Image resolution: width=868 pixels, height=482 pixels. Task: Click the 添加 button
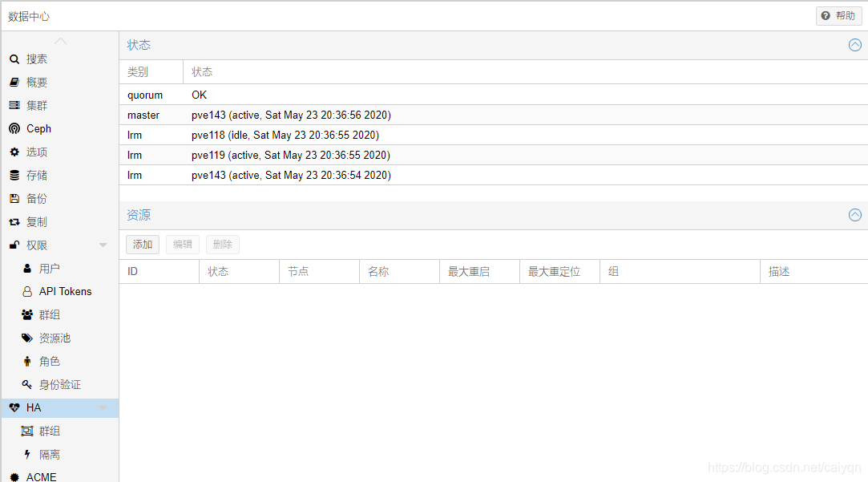click(143, 245)
